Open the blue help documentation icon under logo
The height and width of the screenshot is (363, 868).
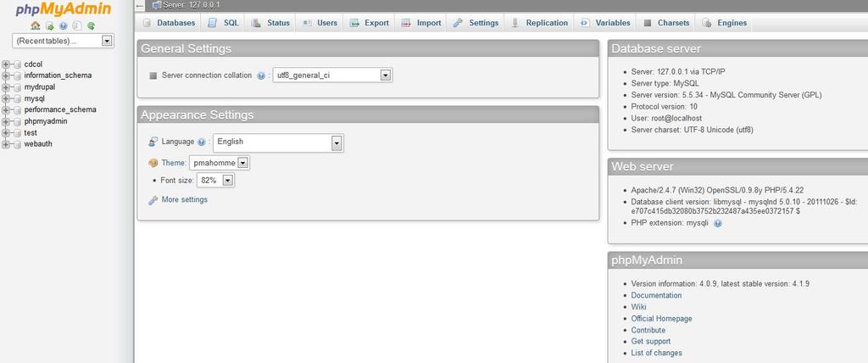point(63,25)
